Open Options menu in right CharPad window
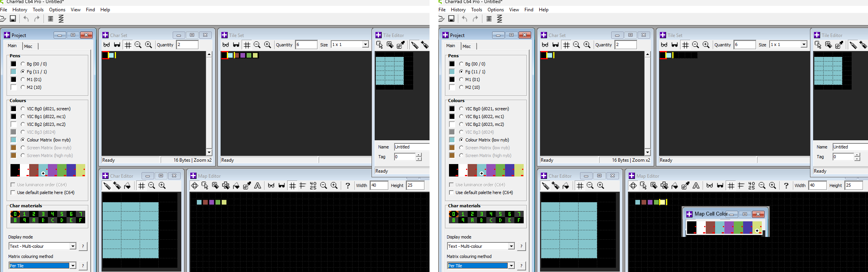 [496, 10]
